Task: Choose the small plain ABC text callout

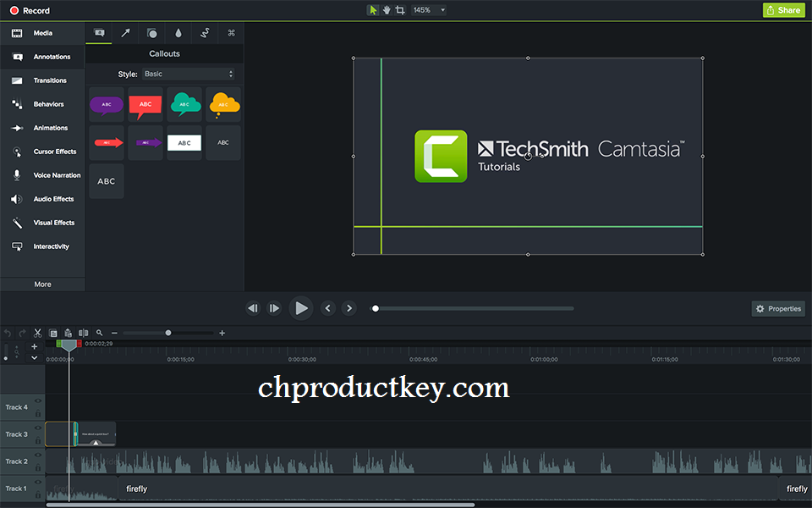Action: coord(223,142)
